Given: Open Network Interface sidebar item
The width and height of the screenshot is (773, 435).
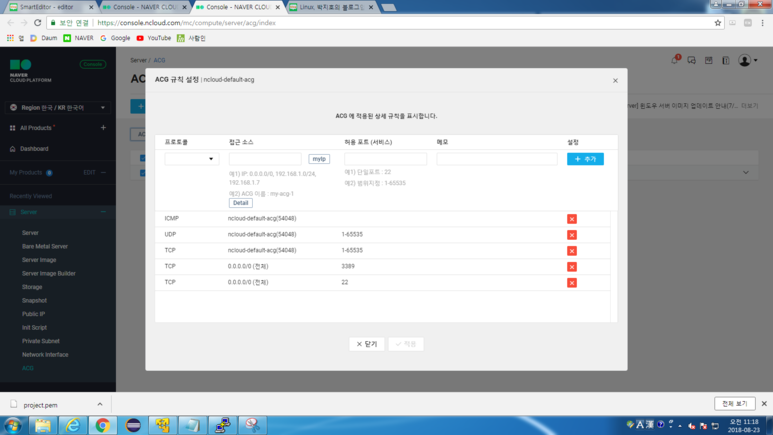Looking at the screenshot, I should coord(45,355).
